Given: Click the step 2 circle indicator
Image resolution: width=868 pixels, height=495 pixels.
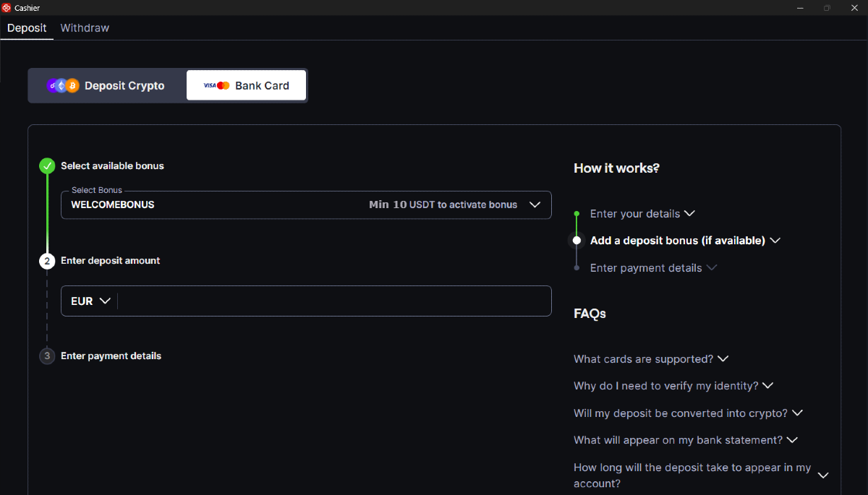Looking at the screenshot, I should point(47,261).
